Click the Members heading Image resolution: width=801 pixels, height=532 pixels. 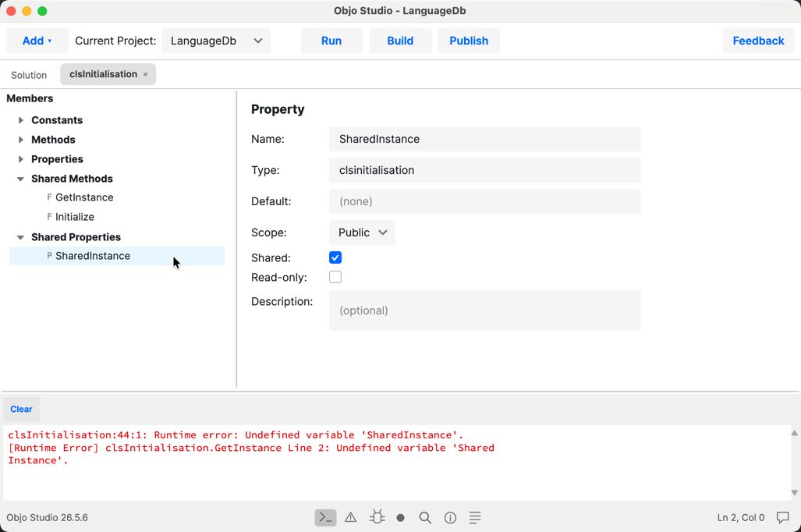pos(30,98)
